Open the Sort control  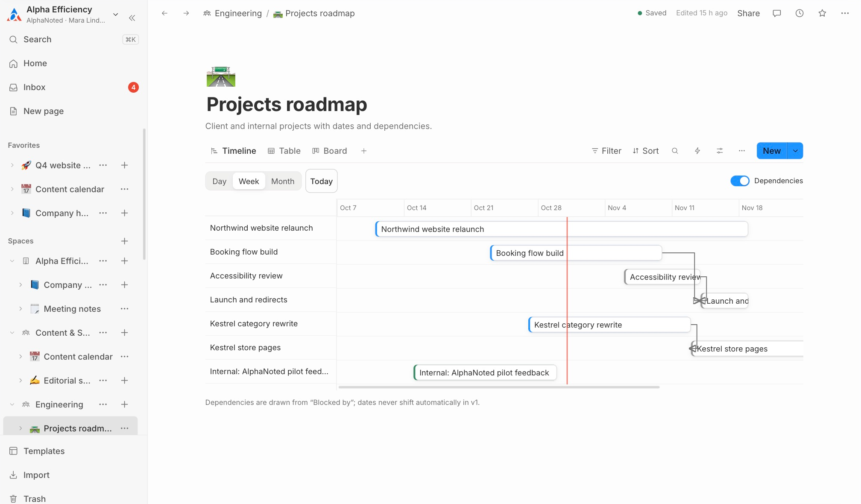click(x=646, y=151)
